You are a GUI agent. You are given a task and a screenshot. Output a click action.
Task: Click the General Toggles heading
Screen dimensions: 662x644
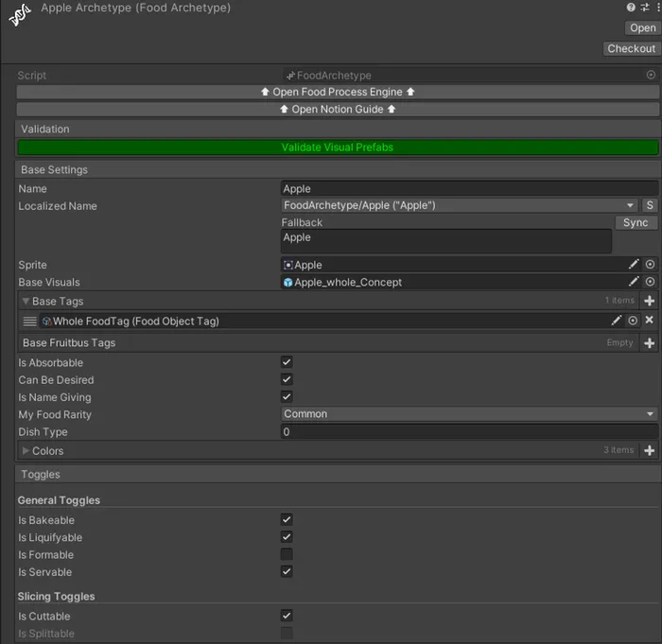click(59, 500)
